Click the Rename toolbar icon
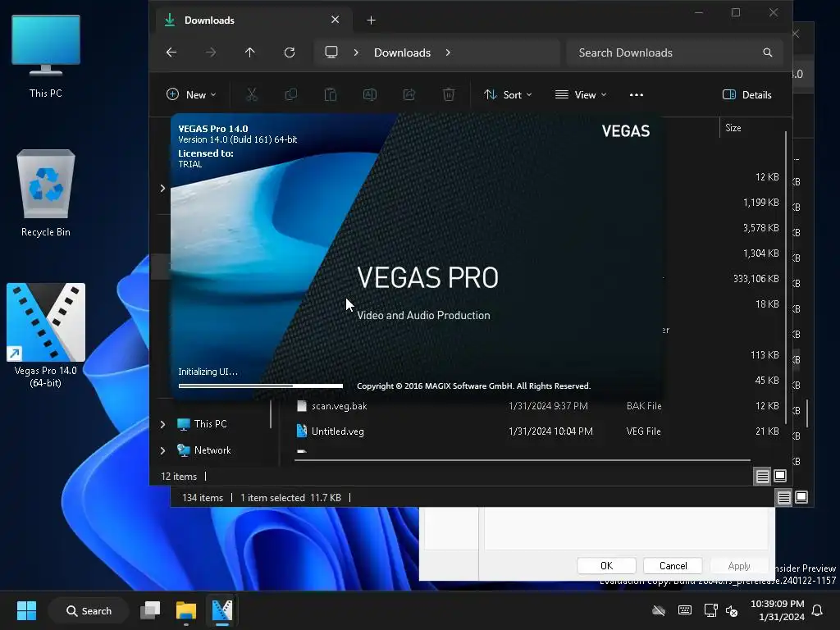The image size is (840, 630). [x=370, y=95]
